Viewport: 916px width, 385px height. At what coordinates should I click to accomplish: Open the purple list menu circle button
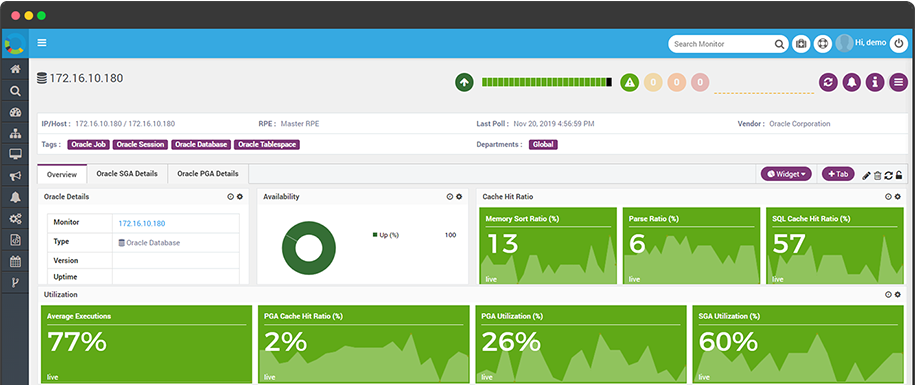[x=898, y=82]
